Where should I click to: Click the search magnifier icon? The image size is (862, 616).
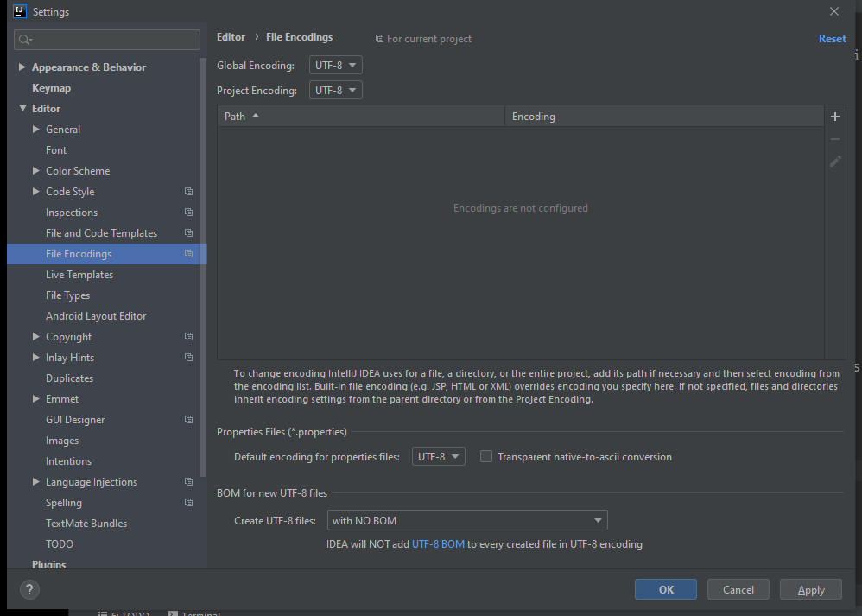pyautogui.click(x=25, y=40)
